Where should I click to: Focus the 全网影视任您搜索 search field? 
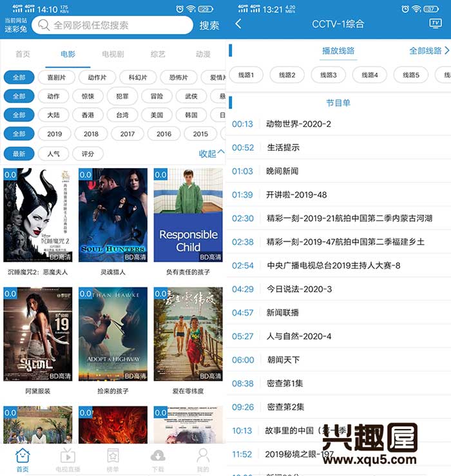tap(112, 25)
